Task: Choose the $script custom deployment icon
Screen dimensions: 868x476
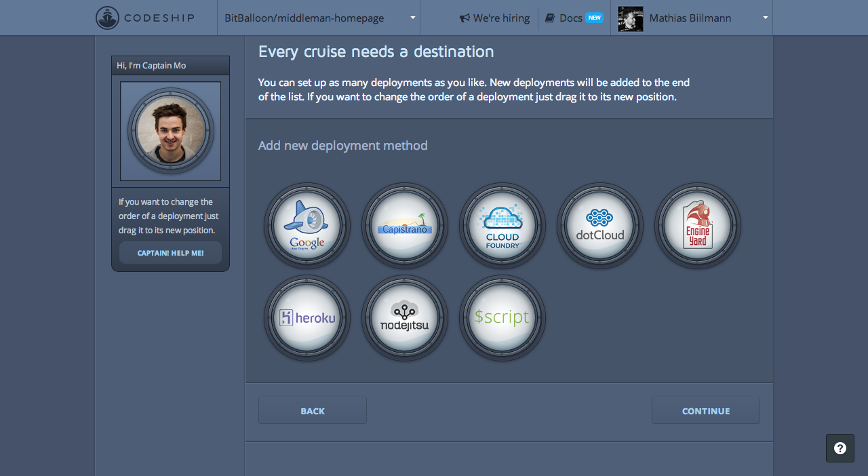Action: 502,318
